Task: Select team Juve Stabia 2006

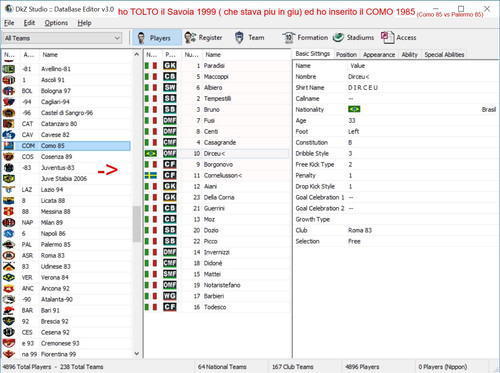Action: 67,179
